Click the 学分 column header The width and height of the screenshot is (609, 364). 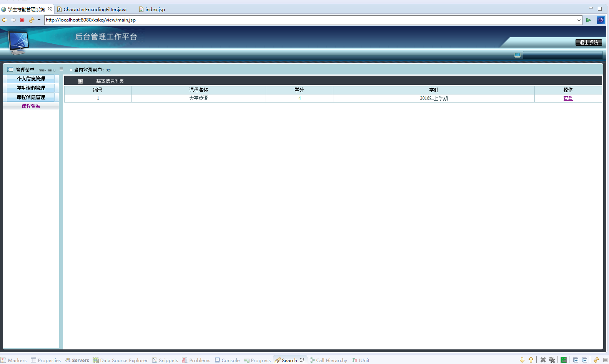pyautogui.click(x=299, y=90)
